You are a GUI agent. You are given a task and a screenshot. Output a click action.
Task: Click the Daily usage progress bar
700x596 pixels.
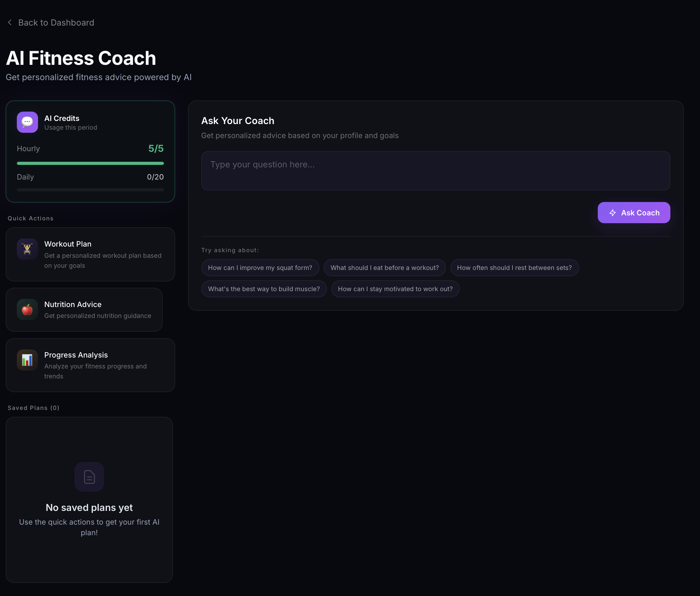pos(90,190)
